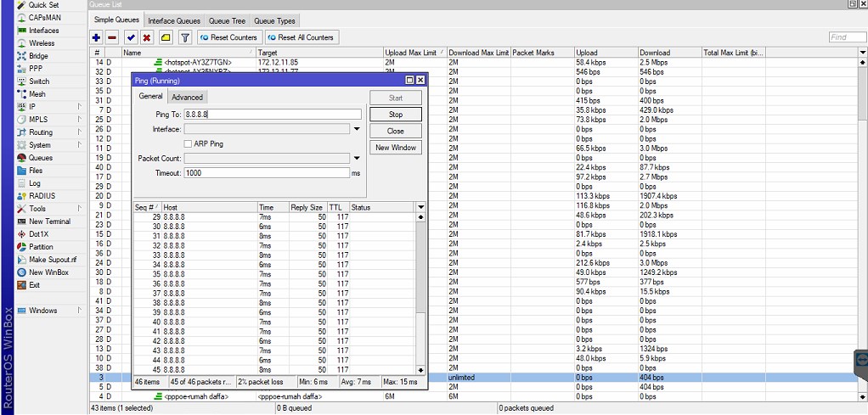868x415 pixels.
Task: Click the Download column header
Action: coord(670,53)
